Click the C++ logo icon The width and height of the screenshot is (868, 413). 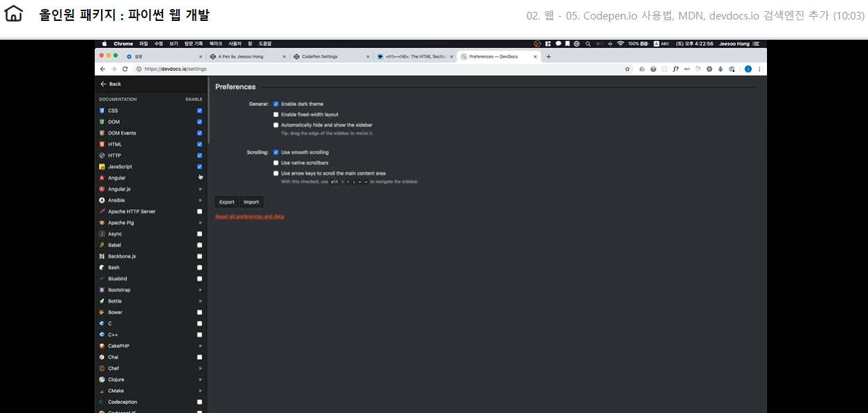click(x=102, y=334)
